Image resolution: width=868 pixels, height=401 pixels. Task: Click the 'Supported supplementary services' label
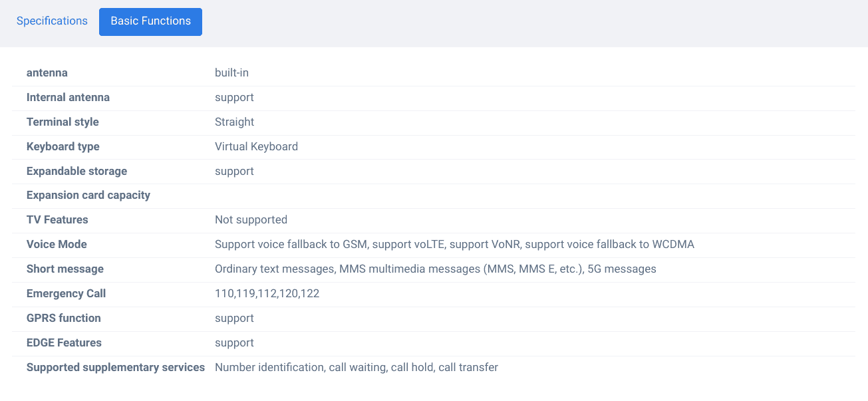click(116, 367)
